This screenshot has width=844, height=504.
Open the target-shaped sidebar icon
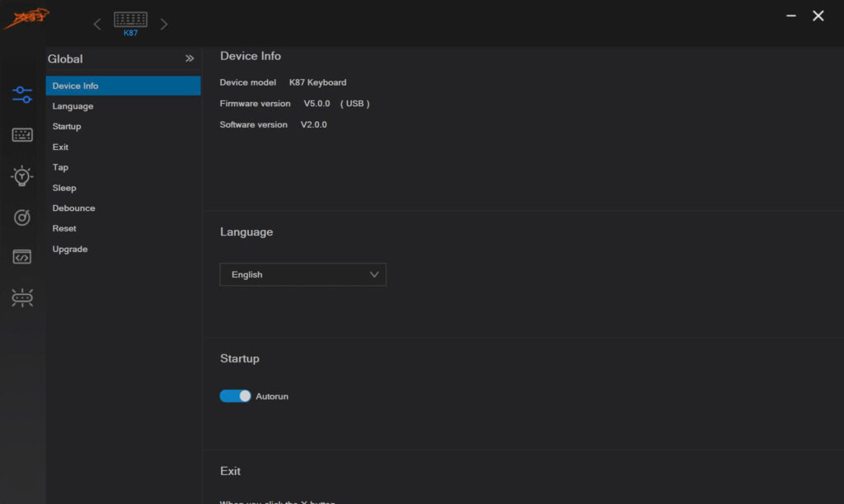(x=22, y=217)
